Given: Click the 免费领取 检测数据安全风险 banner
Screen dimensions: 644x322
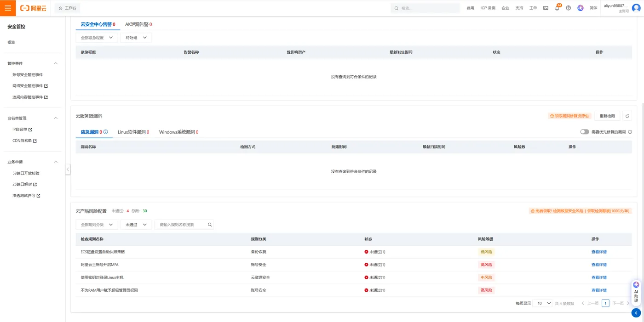Looking at the screenshot, I should click(x=580, y=211).
